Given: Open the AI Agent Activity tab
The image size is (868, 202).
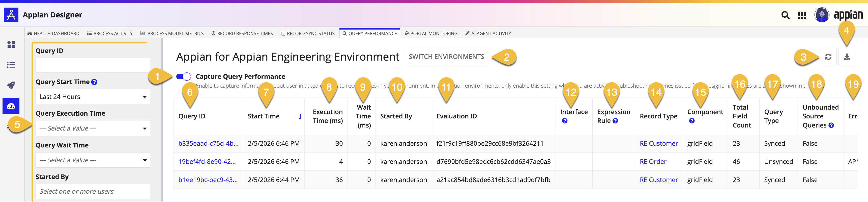Looking at the screenshot, I should pyautogui.click(x=488, y=33).
